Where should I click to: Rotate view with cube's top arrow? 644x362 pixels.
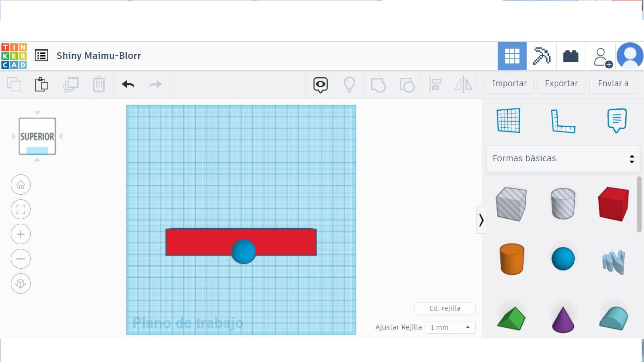tap(37, 113)
